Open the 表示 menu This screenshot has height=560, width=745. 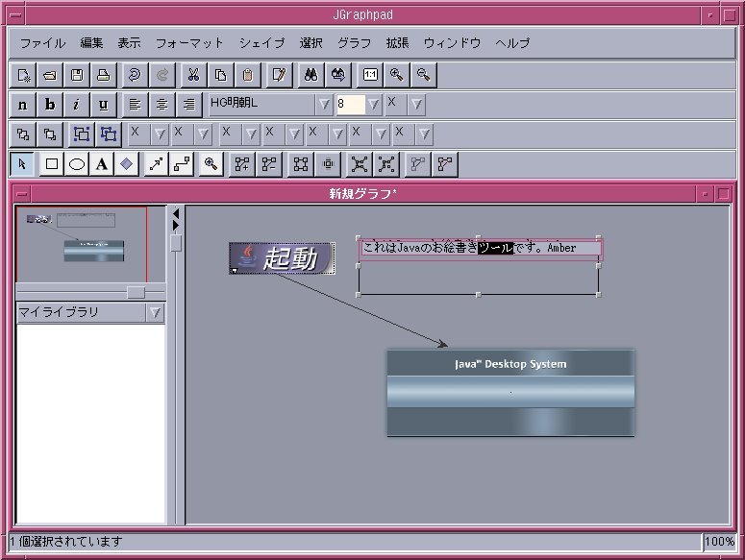(x=129, y=43)
